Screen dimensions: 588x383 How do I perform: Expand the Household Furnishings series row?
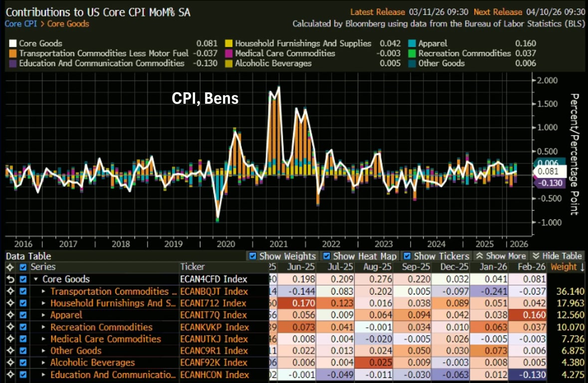point(43,303)
